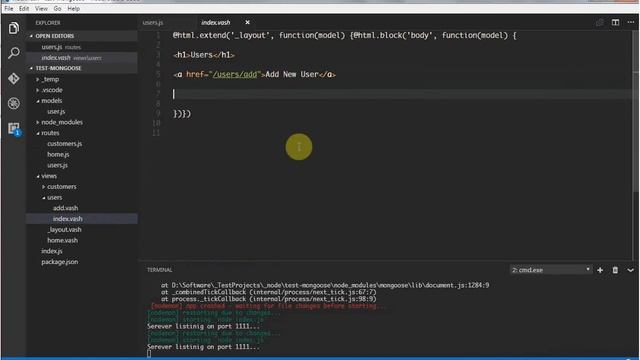Click the TERMINAL panel title
The image size is (640, 360).
pyautogui.click(x=160, y=270)
